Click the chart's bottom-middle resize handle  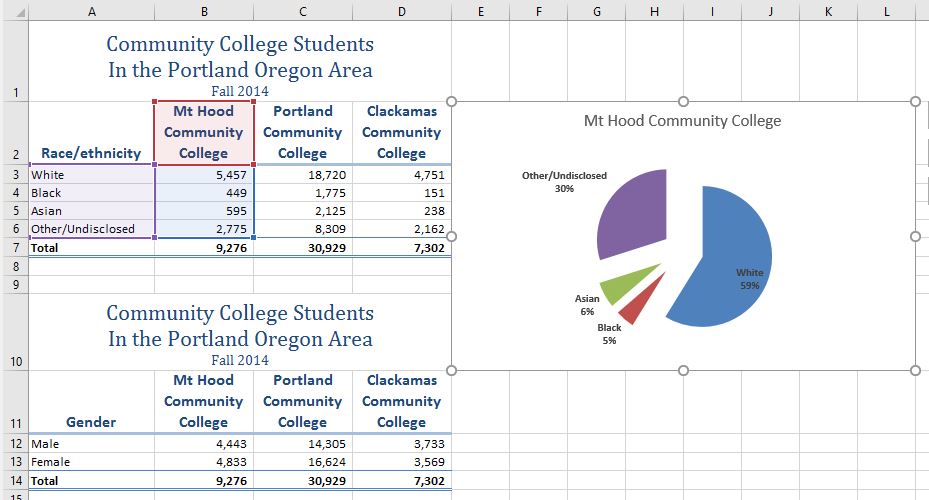tap(683, 370)
